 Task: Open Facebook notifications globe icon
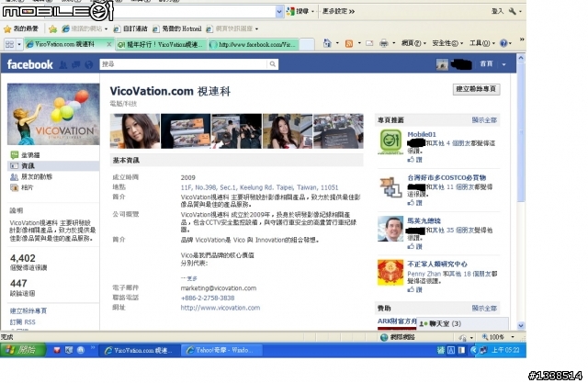pyautogui.click(x=89, y=65)
